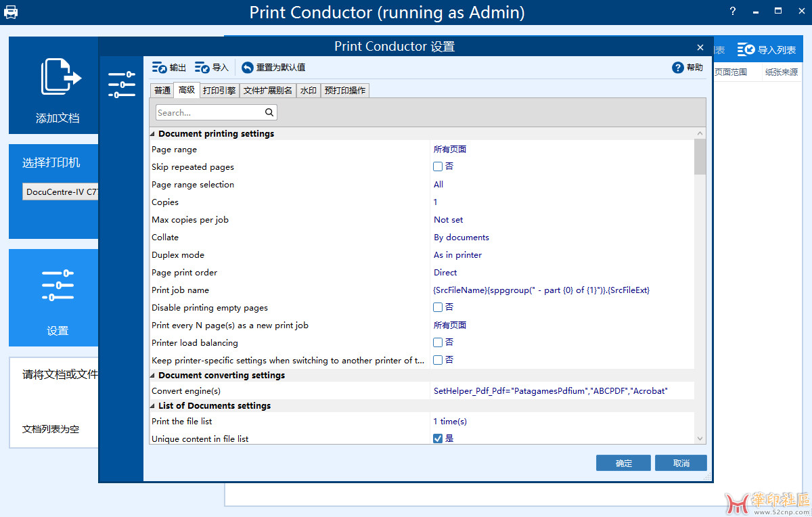This screenshot has width=812, height=517.
Task: Click the scrollbar up arrow in the settings list
Action: [700, 134]
